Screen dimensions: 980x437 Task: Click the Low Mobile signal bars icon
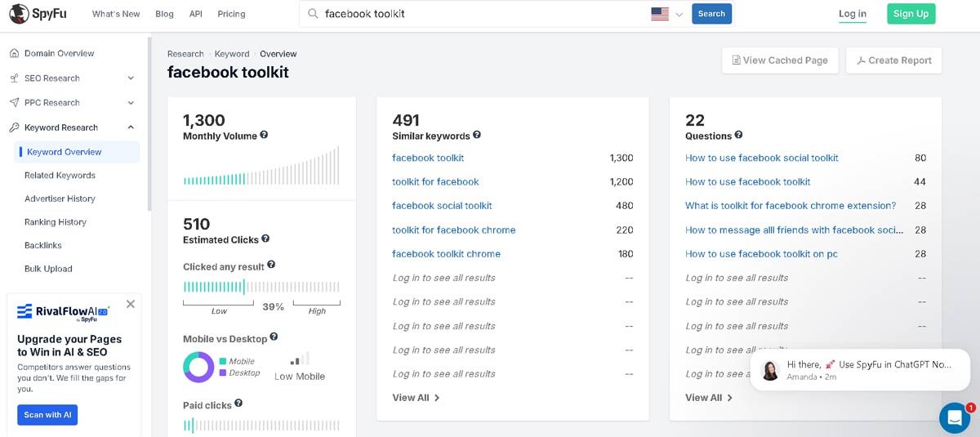(x=300, y=359)
